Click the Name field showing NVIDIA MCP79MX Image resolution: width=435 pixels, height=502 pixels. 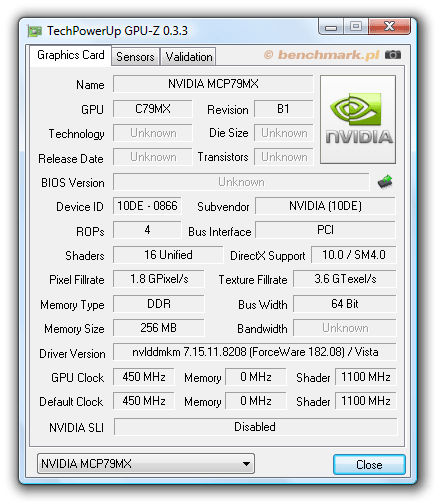click(x=213, y=84)
